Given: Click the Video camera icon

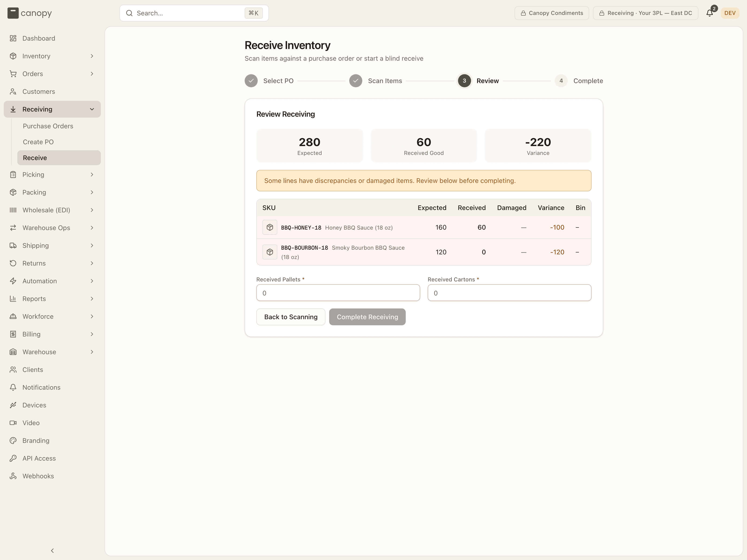Looking at the screenshot, I should [13, 423].
